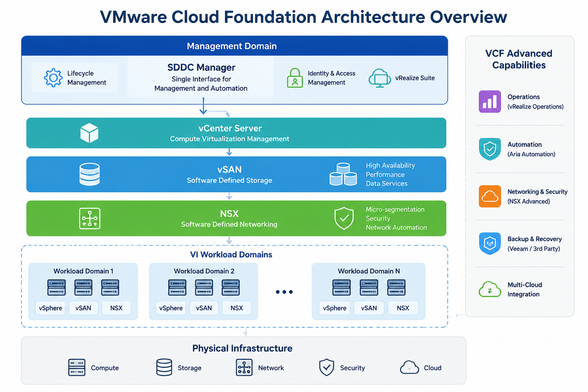Viewport: 588px width, 392px height.
Task: Click the three dots between workload domains
Action: click(284, 292)
